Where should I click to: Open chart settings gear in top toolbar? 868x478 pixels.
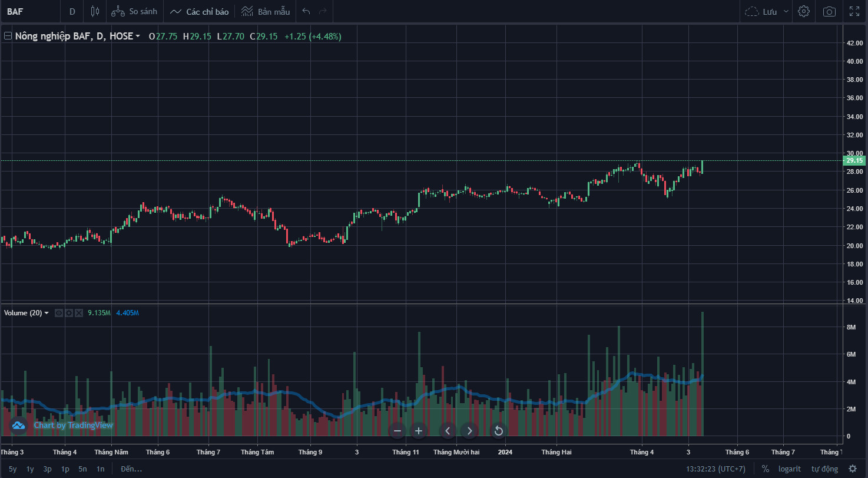[x=804, y=11]
